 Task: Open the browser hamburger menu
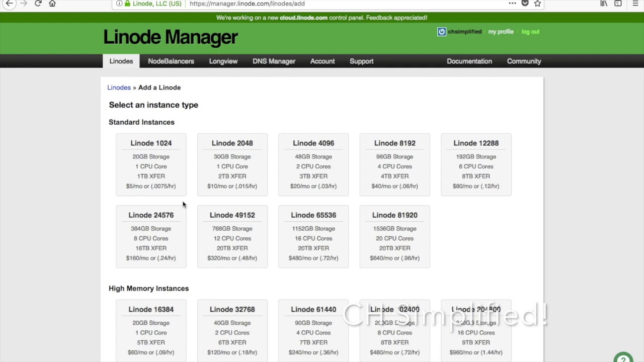[635, 4]
